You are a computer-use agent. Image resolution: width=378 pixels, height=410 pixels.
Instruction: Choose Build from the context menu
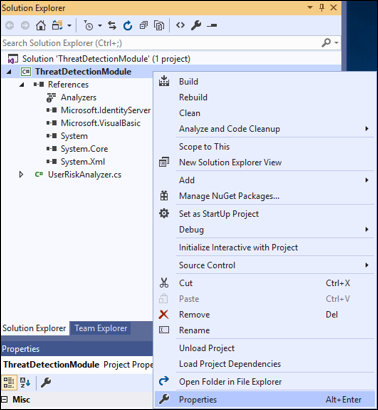point(265,82)
